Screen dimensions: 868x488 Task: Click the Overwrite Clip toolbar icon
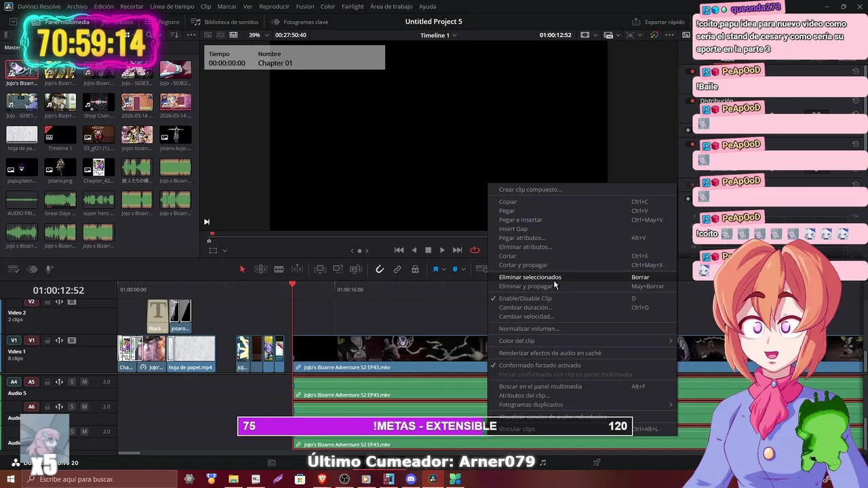[x=338, y=269]
